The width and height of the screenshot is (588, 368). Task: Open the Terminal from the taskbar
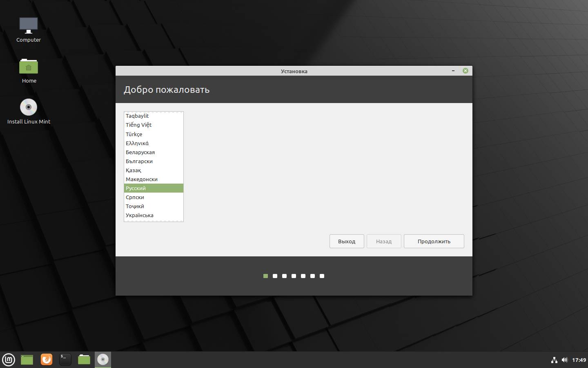click(x=65, y=360)
